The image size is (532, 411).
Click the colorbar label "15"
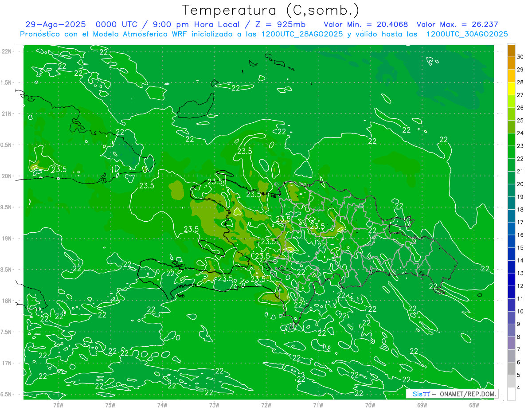click(520, 247)
